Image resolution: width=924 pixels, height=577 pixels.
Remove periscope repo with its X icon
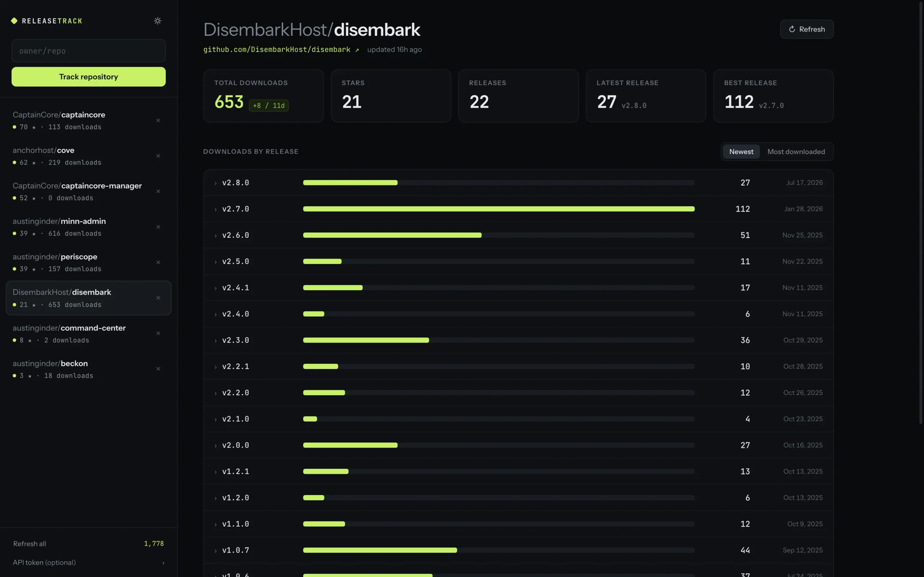pos(158,263)
